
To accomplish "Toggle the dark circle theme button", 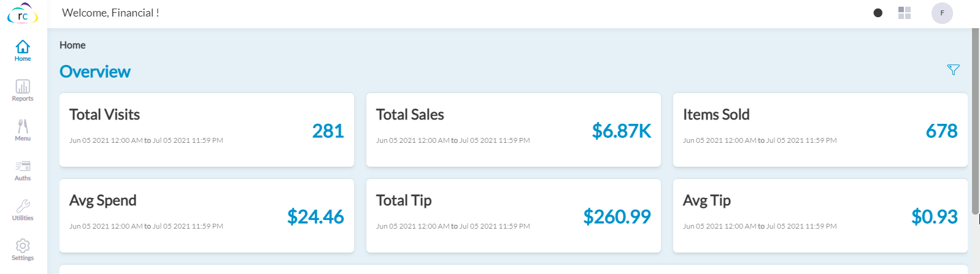I will (x=878, y=13).
